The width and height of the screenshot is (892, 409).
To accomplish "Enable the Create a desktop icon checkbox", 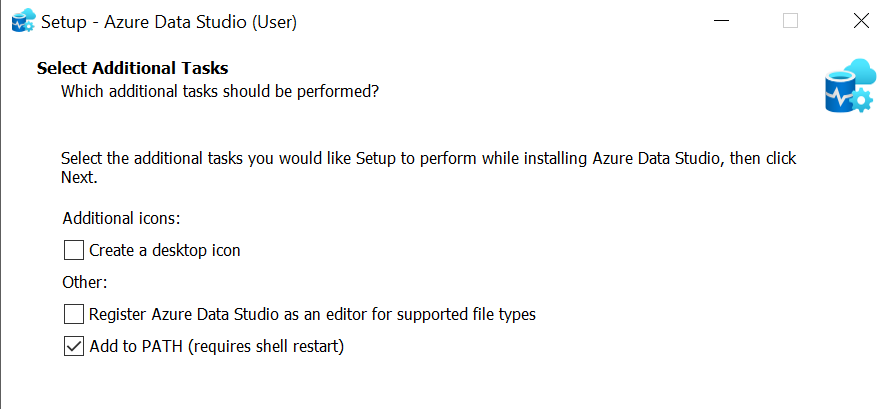I will point(74,250).
